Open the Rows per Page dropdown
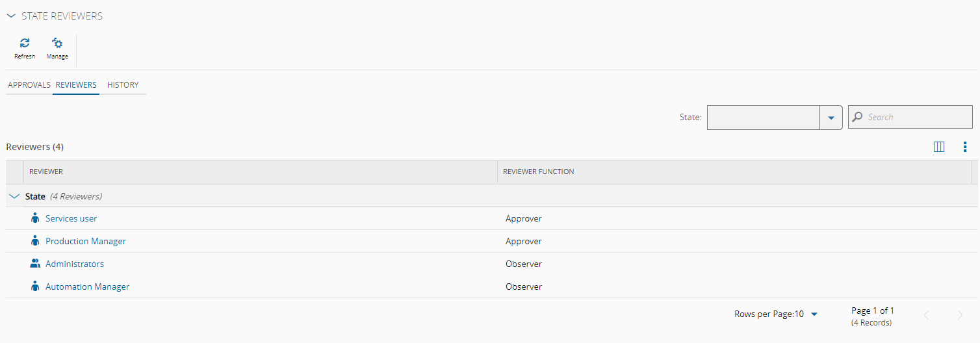The width and height of the screenshot is (980, 343). click(x=814, y=314)
